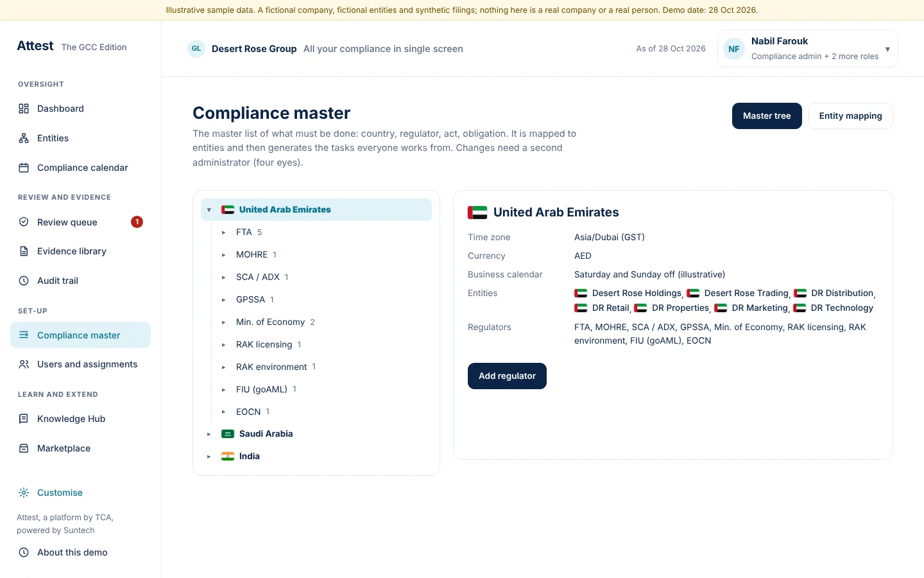Expand the FTA regulator node
This screenshot has width=924, height=578.
click(x=223, y=232)
